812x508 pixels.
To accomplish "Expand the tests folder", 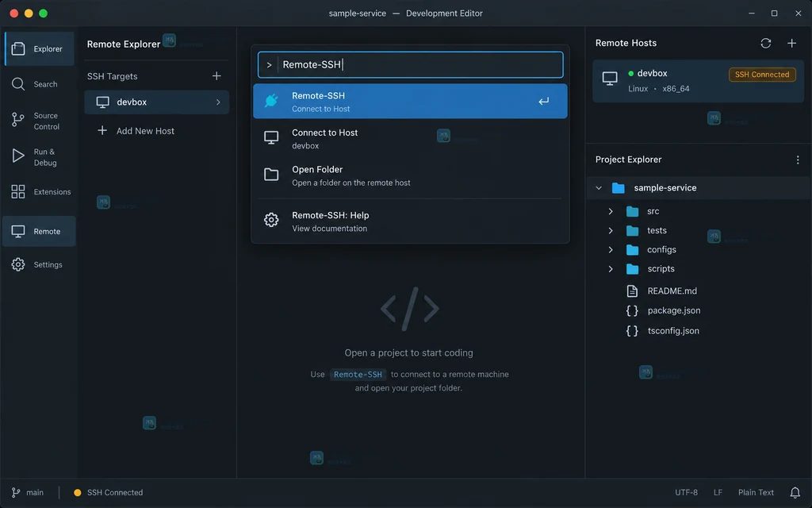I will coord(611,230).
